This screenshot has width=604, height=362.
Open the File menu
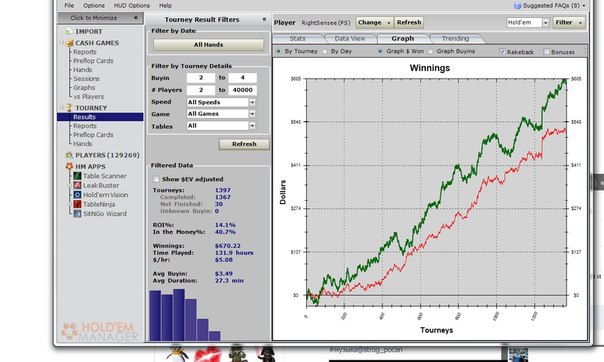[69, 5]
